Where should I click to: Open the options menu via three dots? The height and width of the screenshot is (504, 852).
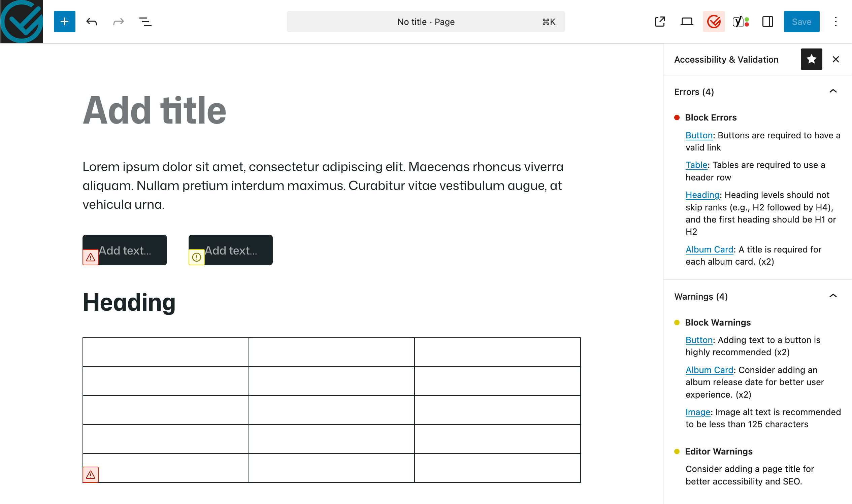(x=836, y=22)
